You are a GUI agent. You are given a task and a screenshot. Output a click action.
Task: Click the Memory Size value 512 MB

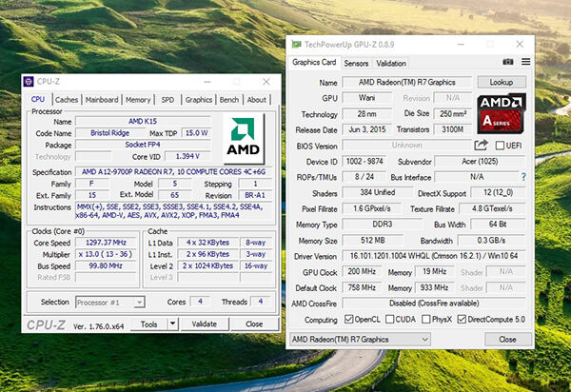tap(372, 240)
